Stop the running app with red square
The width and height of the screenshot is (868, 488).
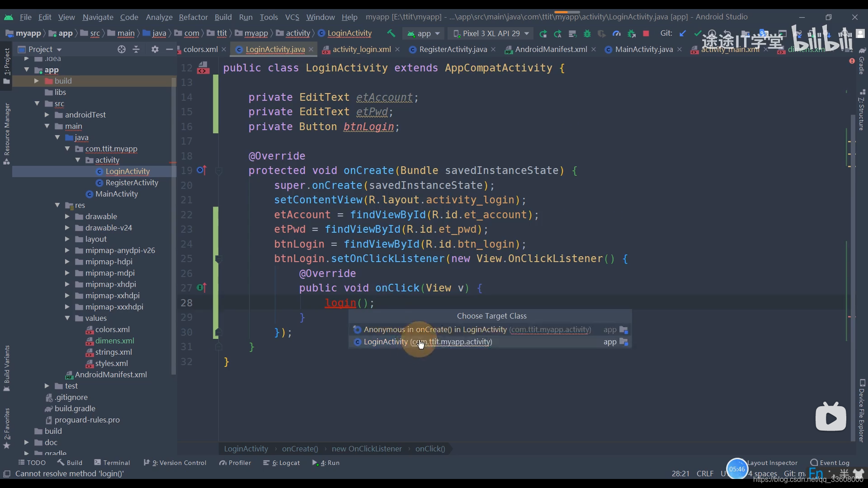point(646,33)
